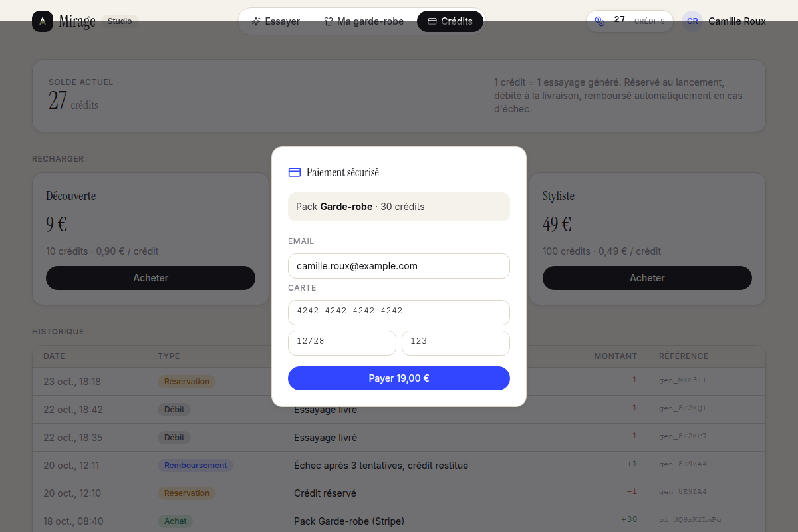Screen dimensions: 798x532
Task: Click the Camille Roux account name
Action: pyautogui.click(x=737, y=21)
